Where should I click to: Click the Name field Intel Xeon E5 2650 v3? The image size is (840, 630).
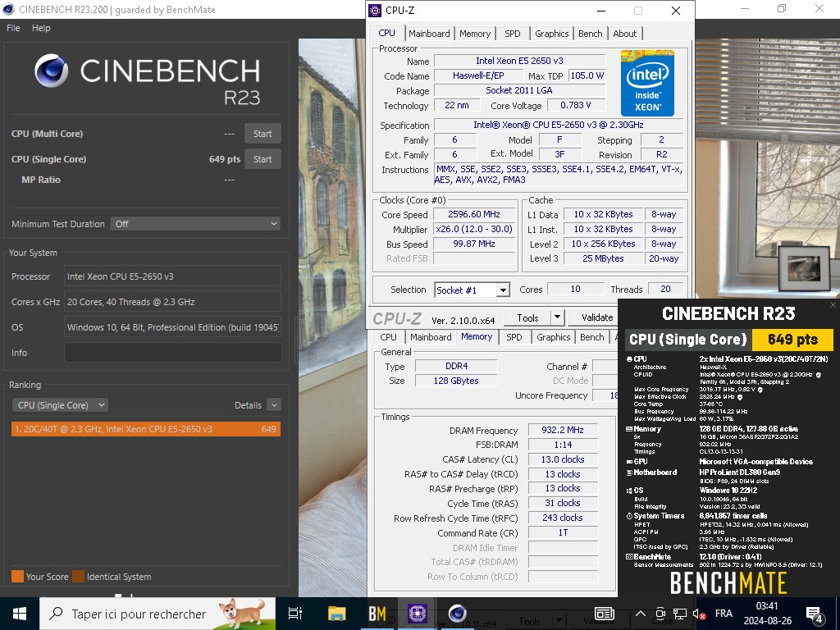tap(519, 61)
